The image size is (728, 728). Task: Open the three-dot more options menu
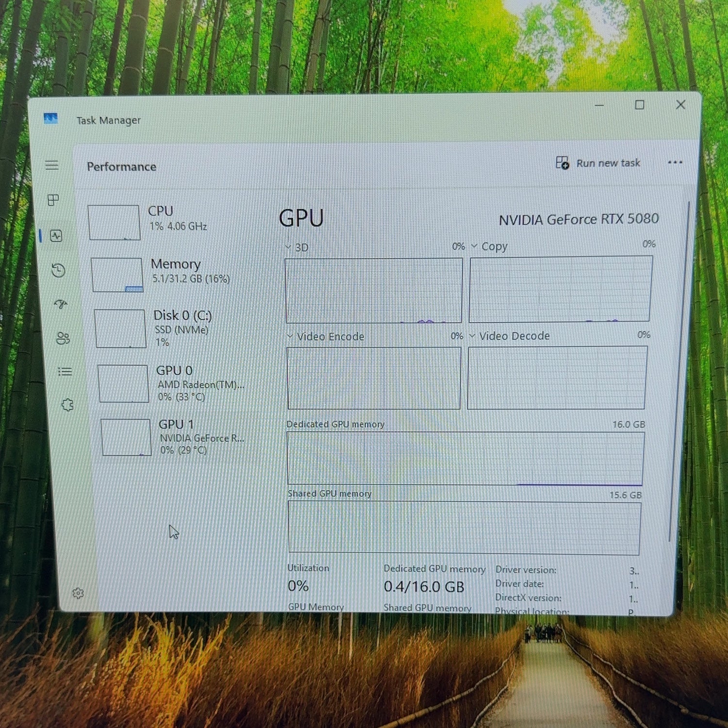[x=675, y=163]
